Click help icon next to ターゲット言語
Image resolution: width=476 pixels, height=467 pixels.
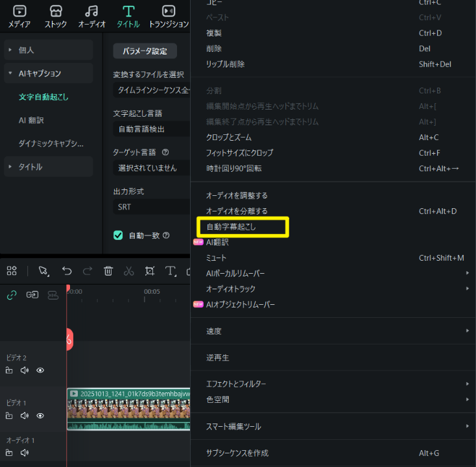coord(165,152)
